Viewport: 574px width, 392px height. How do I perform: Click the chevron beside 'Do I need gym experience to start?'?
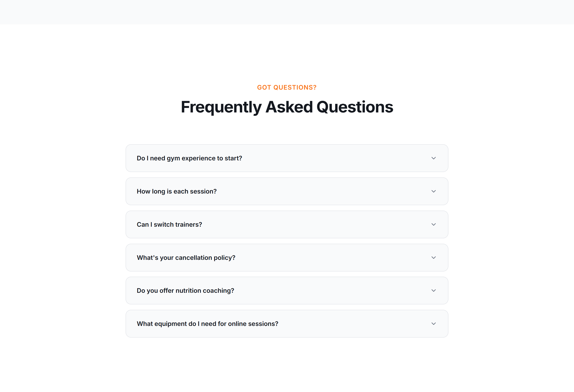433,158
